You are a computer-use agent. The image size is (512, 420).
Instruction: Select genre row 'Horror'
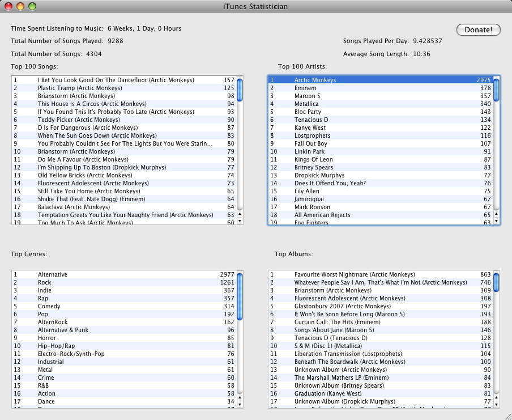124,338
